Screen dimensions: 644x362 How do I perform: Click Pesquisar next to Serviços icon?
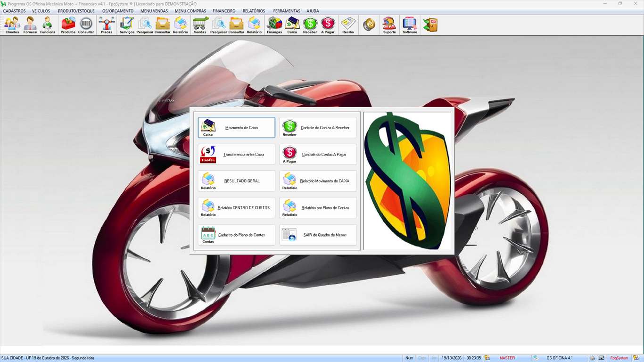[145, 25]
